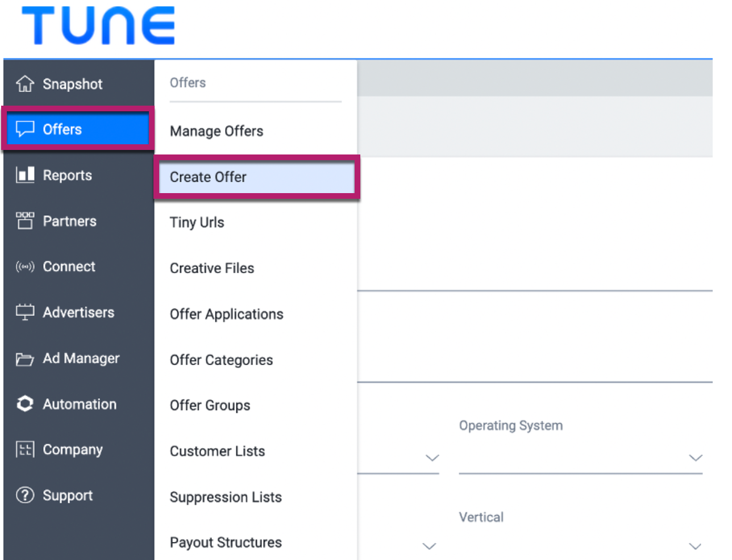Click the Company building icon
This screenshot has width=732, height=560.
25,449
